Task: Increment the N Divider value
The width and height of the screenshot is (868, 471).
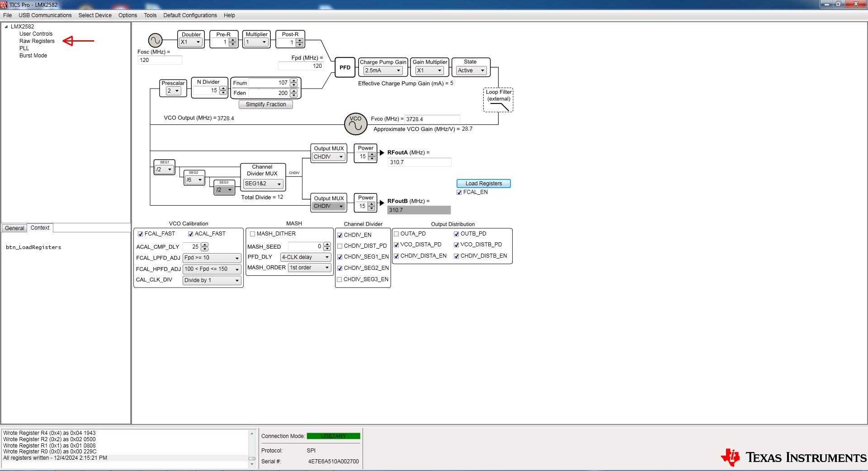Action: coord(223,88)
